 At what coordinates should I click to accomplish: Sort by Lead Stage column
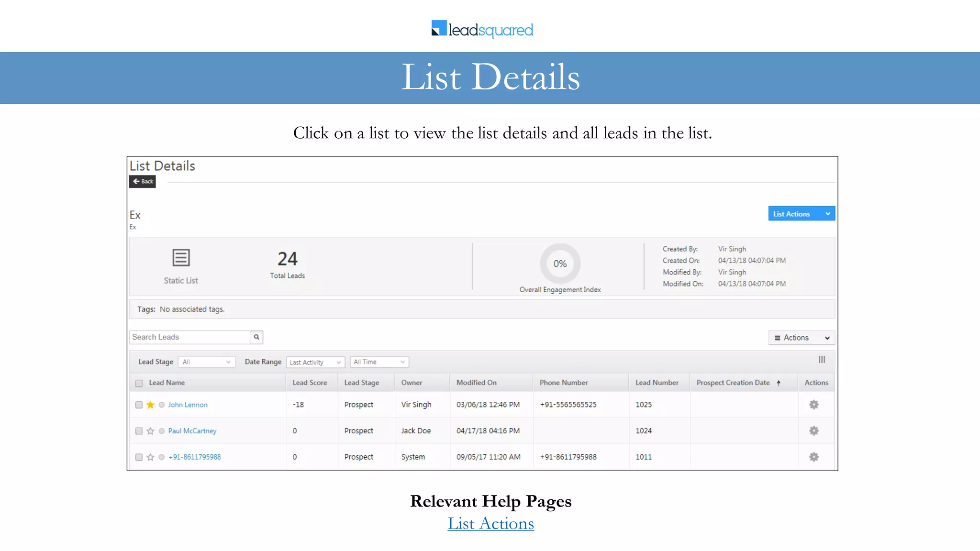[362, 383]
